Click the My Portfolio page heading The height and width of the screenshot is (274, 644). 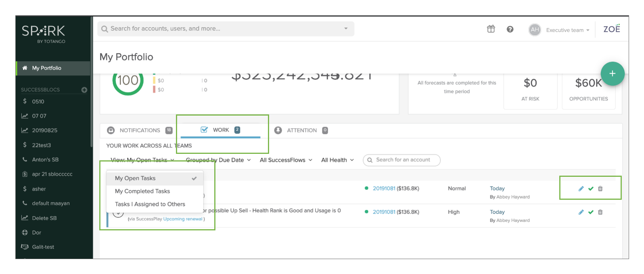[127, 57]
